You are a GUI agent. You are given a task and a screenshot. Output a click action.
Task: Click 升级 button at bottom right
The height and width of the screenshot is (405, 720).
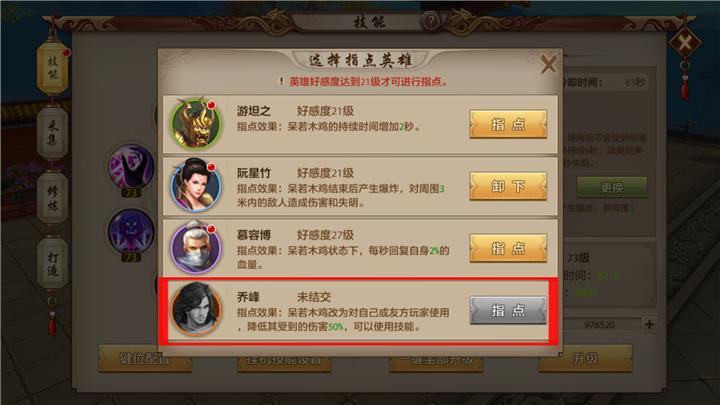point(585,358)
